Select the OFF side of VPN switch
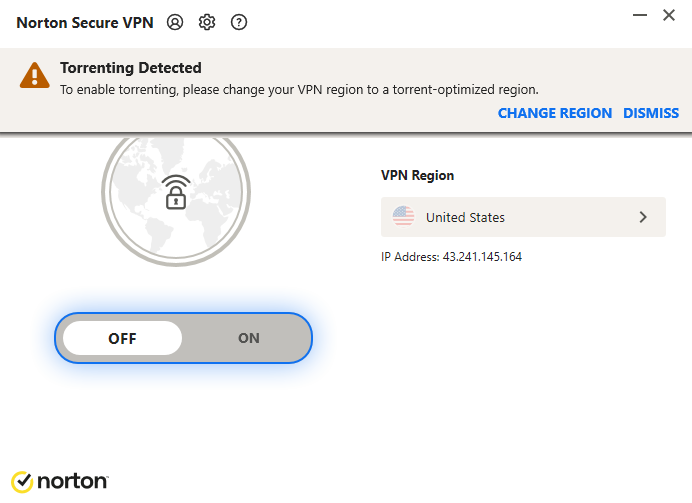The image size is (692, 503). [122, 338]
